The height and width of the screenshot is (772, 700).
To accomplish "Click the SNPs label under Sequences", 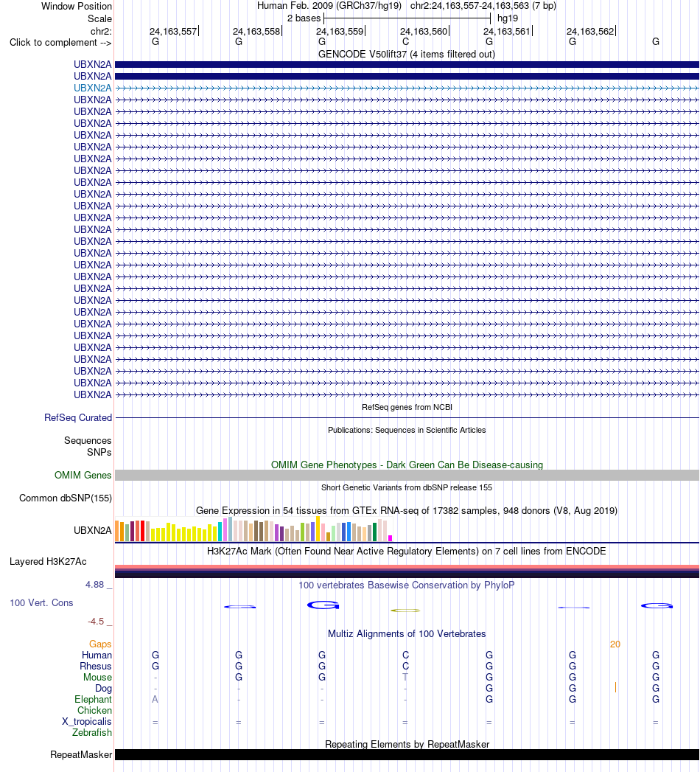I will tap(99, 452).
